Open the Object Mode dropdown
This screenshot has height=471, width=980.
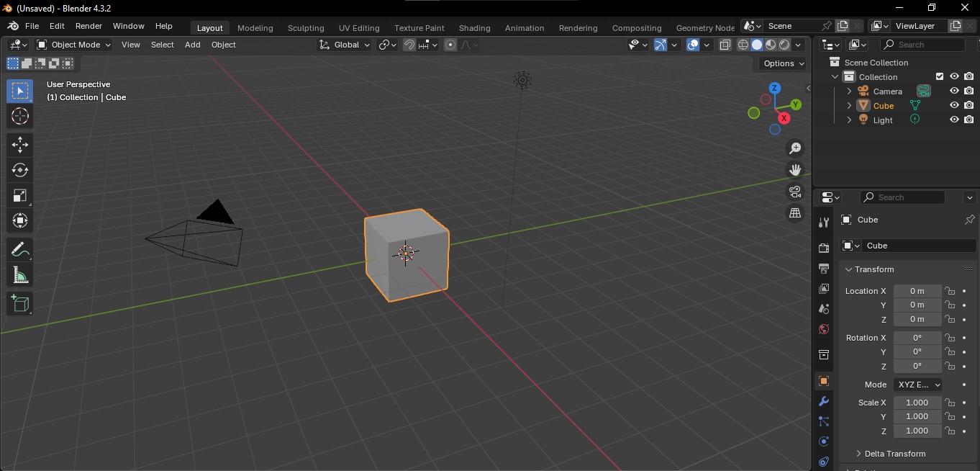point(73,45)
